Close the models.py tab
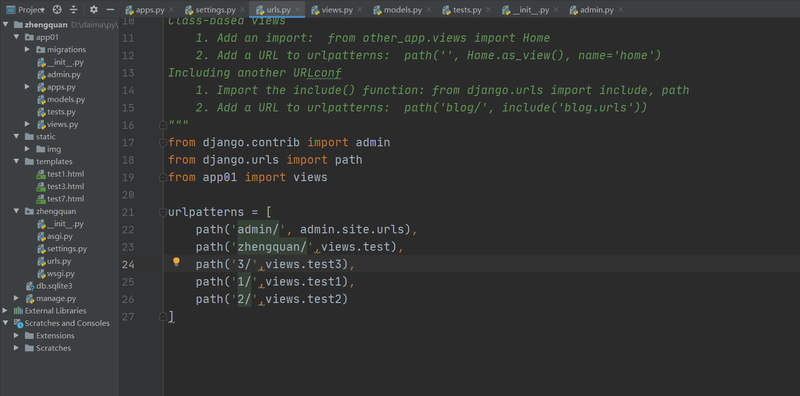The width and height of the screenshot is (800, 396). point(429,10)
